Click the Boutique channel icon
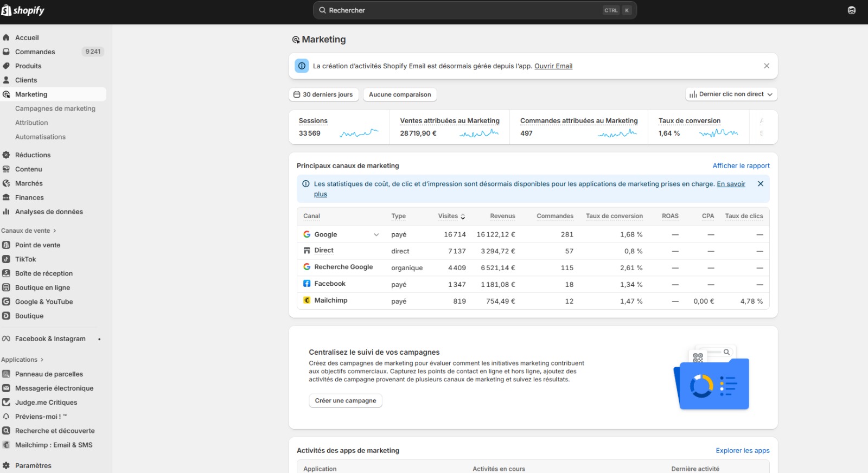Image resolution: width=868 pixels, height=473 pixels. [6, 315]
